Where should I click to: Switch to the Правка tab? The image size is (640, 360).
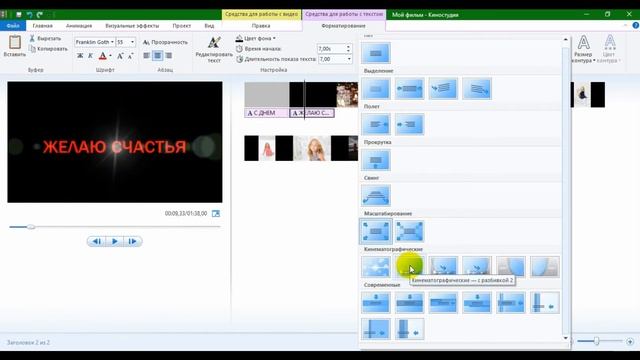[x=261, y=26]
